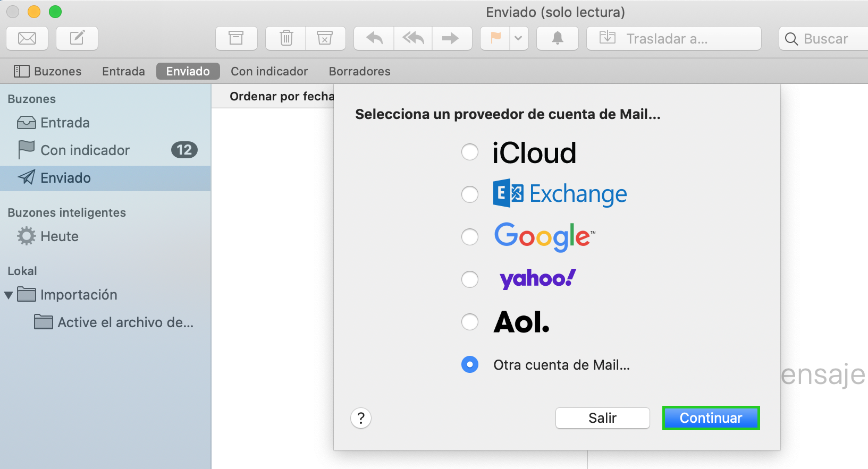This screenshot has height=469, width=868.
Task: Select the Importación folder
Action: [x=105, y=295]
